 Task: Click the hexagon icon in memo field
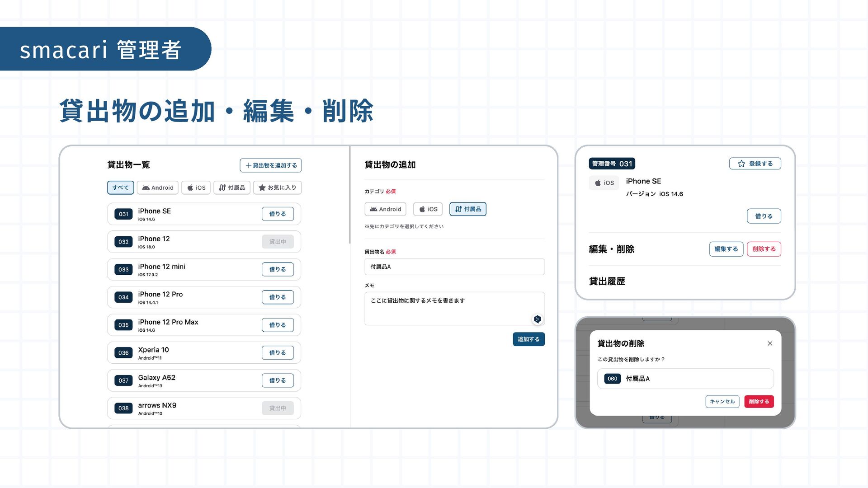click(x=537, y=319)
